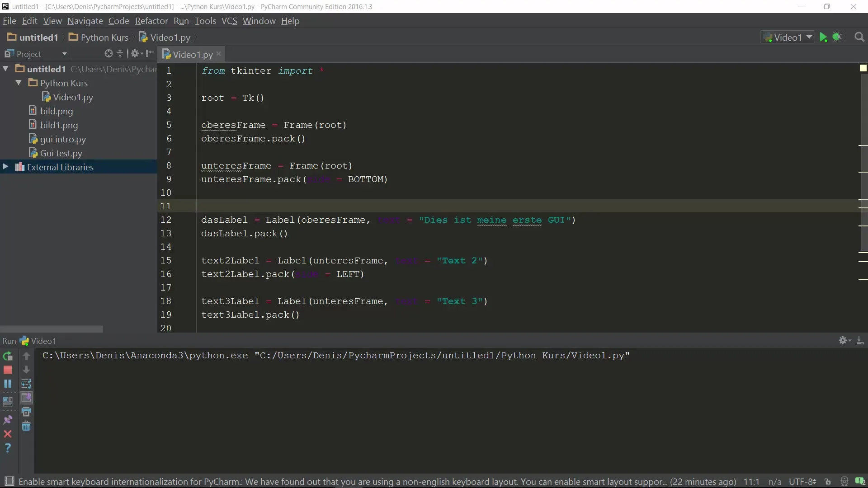The width and height of the screenshot is (868, 488).
Task: Collapse all in Project panel
Action: [120, 54]
